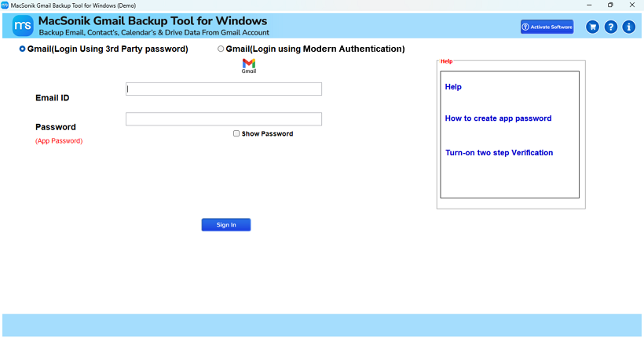Open the question mark help icon

(x=611, y=27)
